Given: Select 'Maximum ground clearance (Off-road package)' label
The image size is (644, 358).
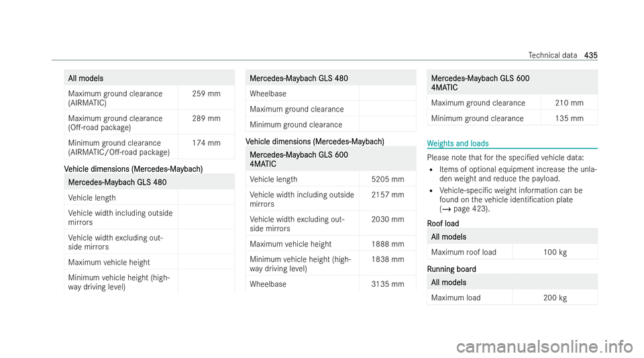Looking at the screenshot, I should click(x=115, y=123).
